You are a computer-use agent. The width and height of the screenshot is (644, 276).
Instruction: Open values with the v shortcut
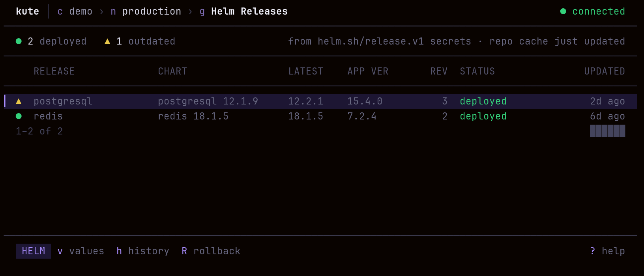click(x=81, y=251)
